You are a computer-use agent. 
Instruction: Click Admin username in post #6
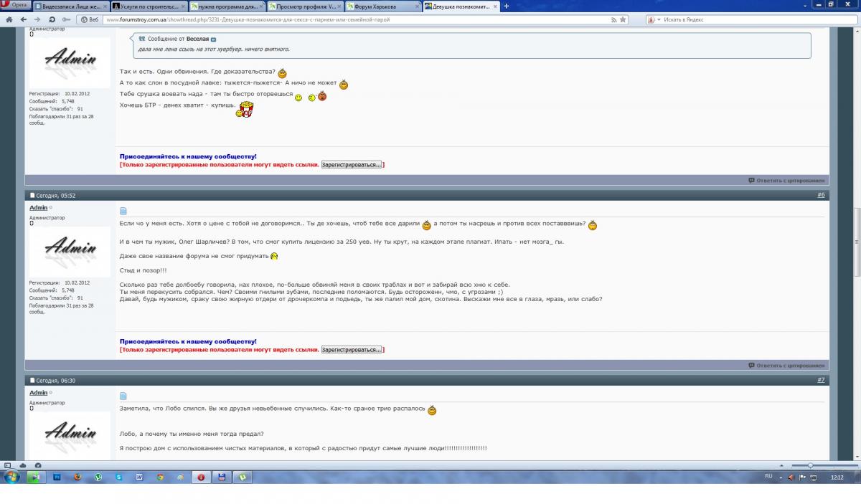click(x=38, y=208)
